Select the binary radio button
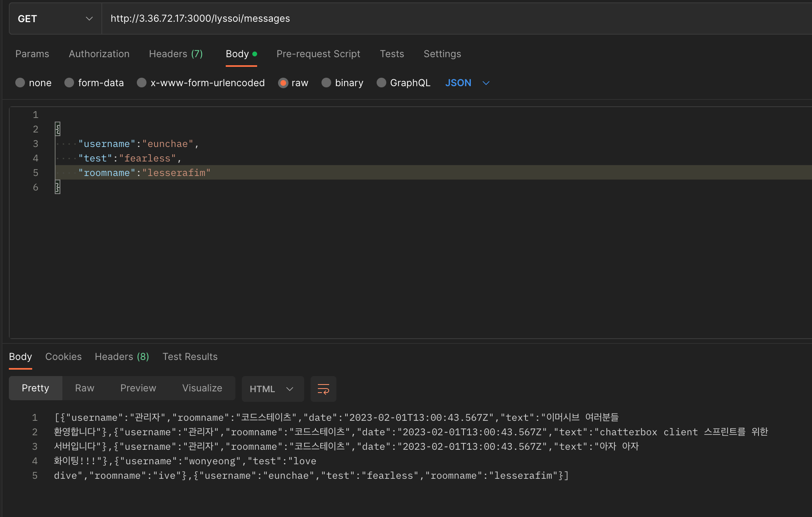Screen dimensions: 812x517 point(326,83)
